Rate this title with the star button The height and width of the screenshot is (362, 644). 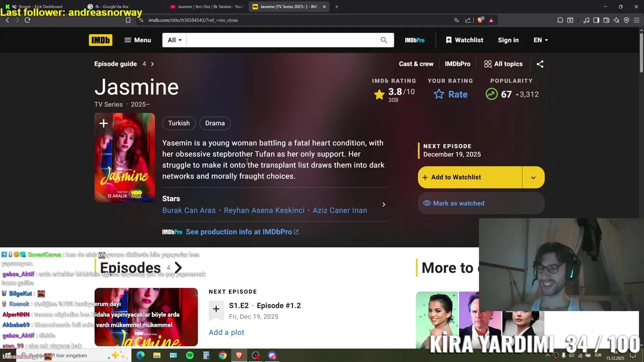pos(451,95)
